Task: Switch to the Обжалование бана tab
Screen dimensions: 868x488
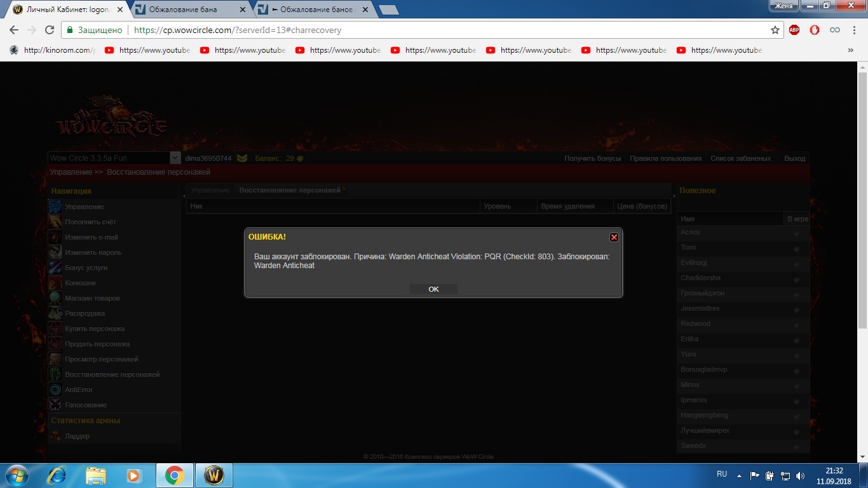Action: 184,10
